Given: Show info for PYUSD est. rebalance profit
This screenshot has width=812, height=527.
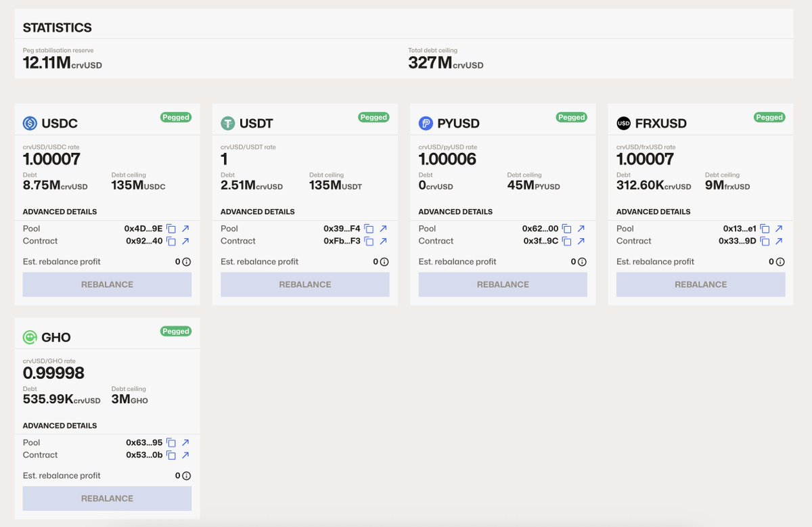Looking at the screenshot, I should coord(582,262).
